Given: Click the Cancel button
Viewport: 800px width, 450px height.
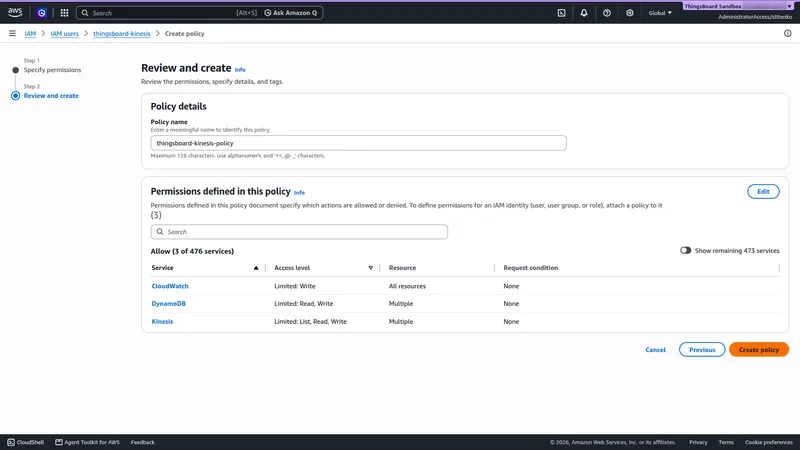Looking at the screenshot, I should coord(655,349).
